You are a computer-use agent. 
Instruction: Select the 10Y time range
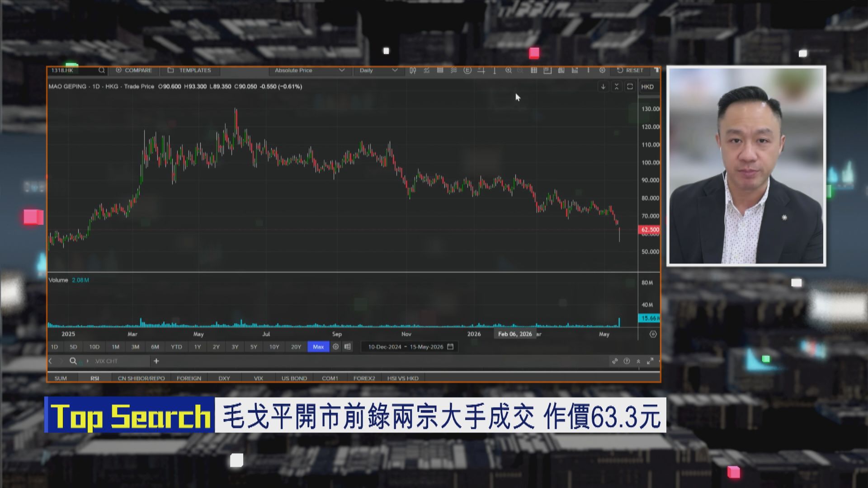[x=274, y=347]
